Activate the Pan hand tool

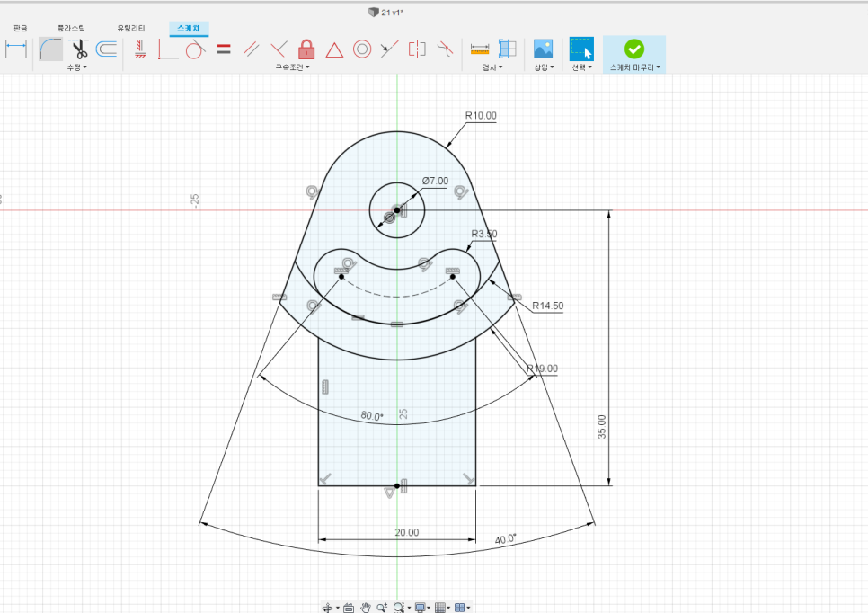(366, 608)
